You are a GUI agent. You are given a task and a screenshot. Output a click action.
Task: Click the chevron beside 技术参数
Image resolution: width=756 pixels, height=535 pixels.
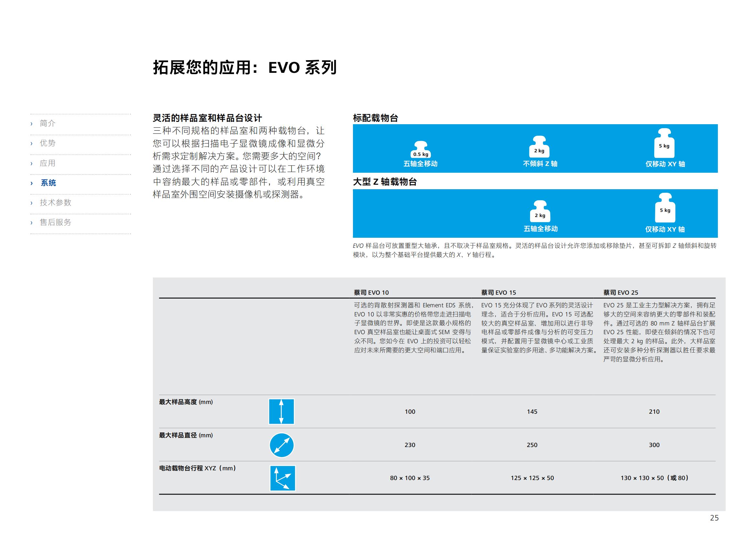(32, 202)
